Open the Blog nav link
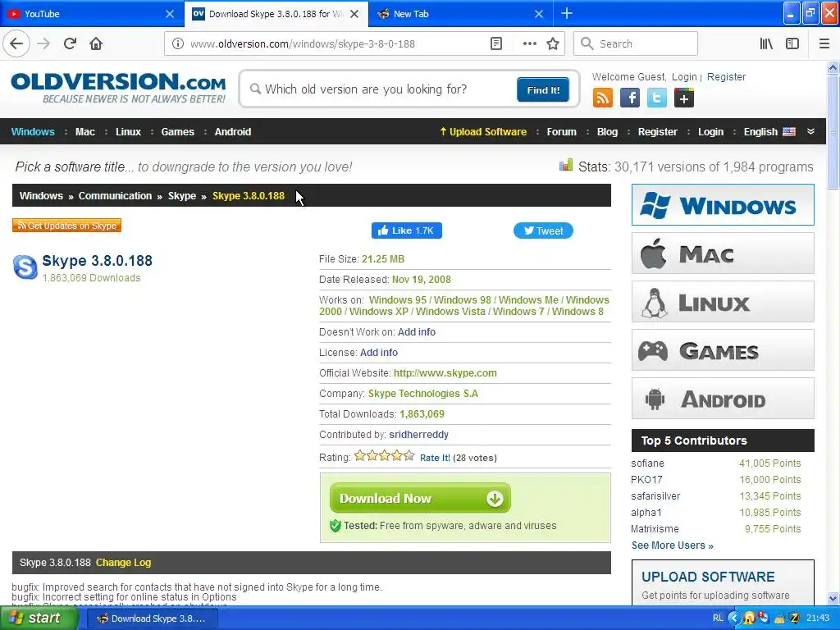This screenshot has width=840, height=630. click(607, 132)
